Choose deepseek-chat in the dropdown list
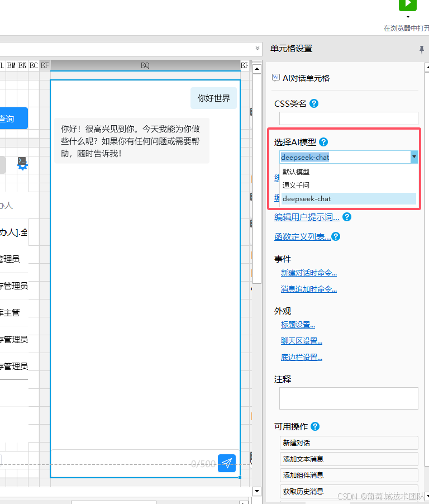Screen dimensions: 429x504 tap(349, 199)
